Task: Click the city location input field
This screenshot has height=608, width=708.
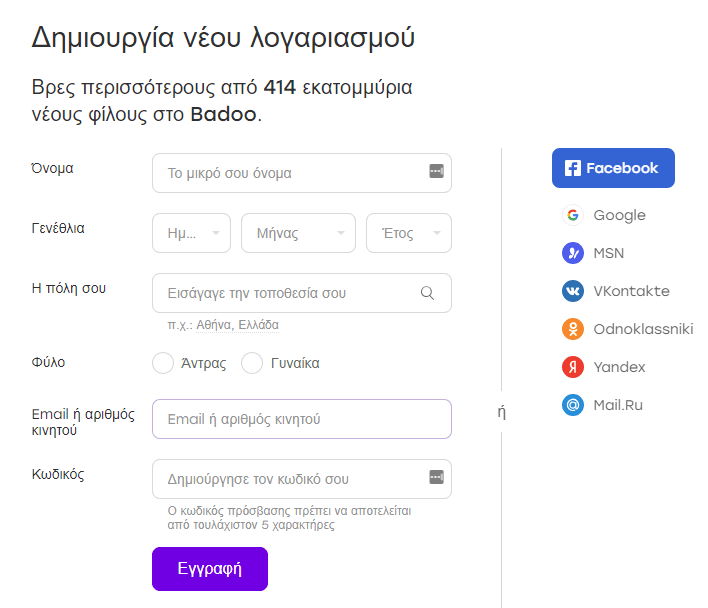Action: click(x=285, y=293)
